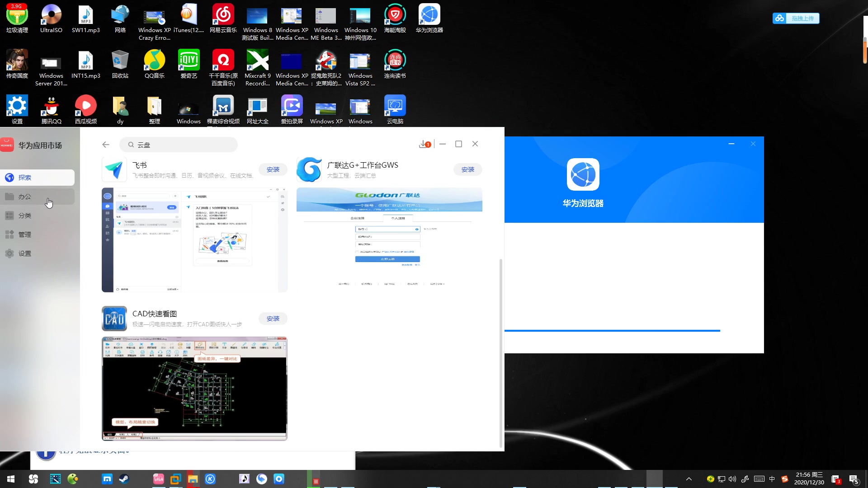
Task: Open the CAD快速看图 app icon
Action: click(x=114, y=319)
